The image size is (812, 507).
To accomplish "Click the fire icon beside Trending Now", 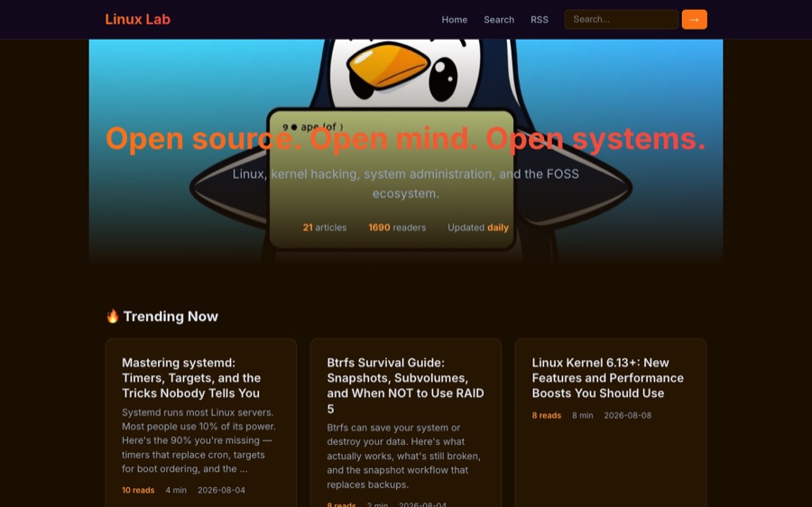I will click(x=113, y=316).
